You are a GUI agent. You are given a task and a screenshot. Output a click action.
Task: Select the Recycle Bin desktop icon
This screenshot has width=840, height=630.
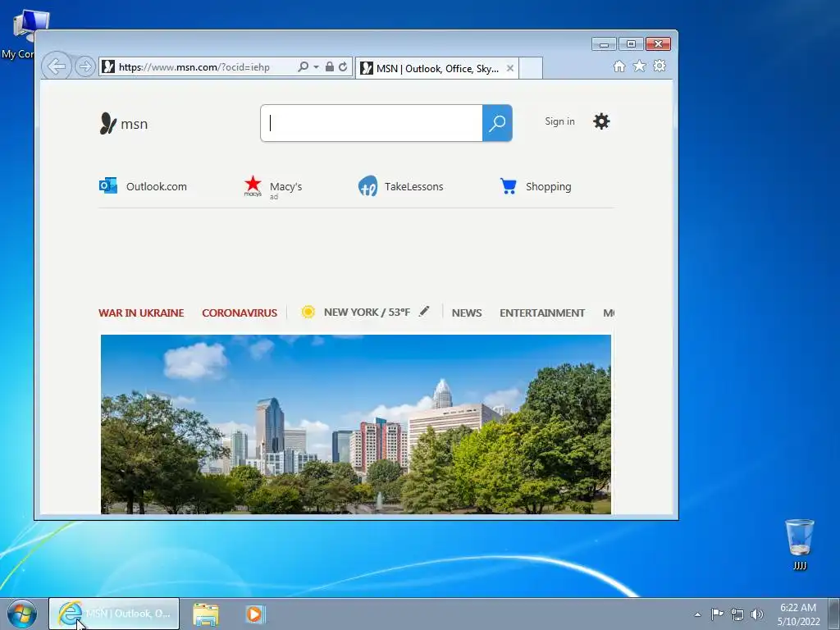800,545
